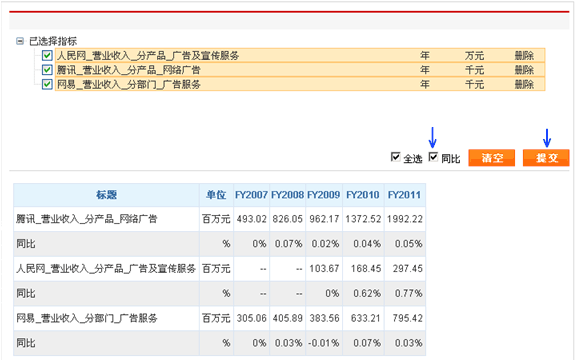Uncheck the 腾讯_营业收入_分产品_网络广告 checkbox
Viewport: 575px width, 361px height.
click(47, 70)
